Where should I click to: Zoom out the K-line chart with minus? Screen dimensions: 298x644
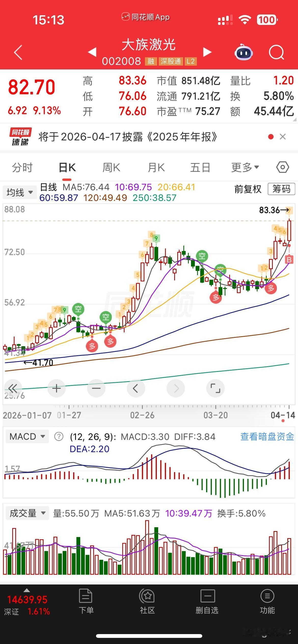tap(96, 388)
